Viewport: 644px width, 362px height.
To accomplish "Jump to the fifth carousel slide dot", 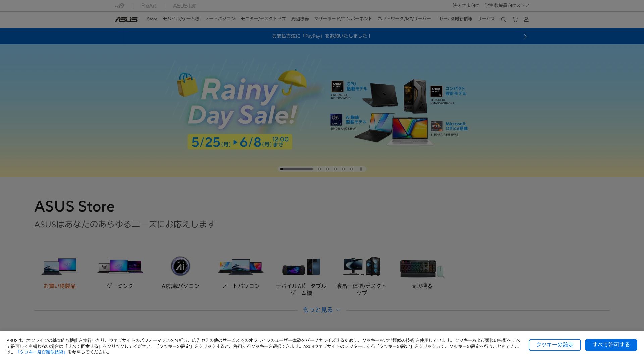I will click(343, 169).
